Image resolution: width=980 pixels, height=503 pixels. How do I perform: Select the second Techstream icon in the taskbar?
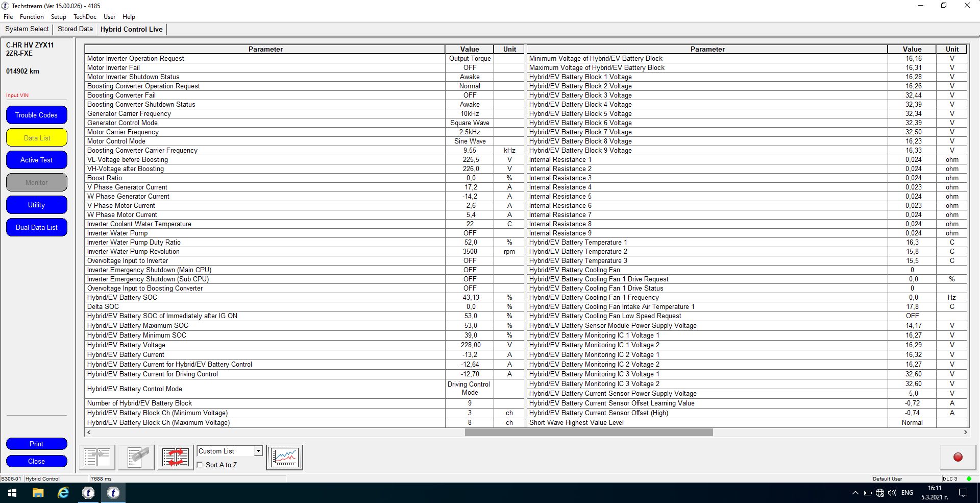pyautogui.click(x=113, y=493)
